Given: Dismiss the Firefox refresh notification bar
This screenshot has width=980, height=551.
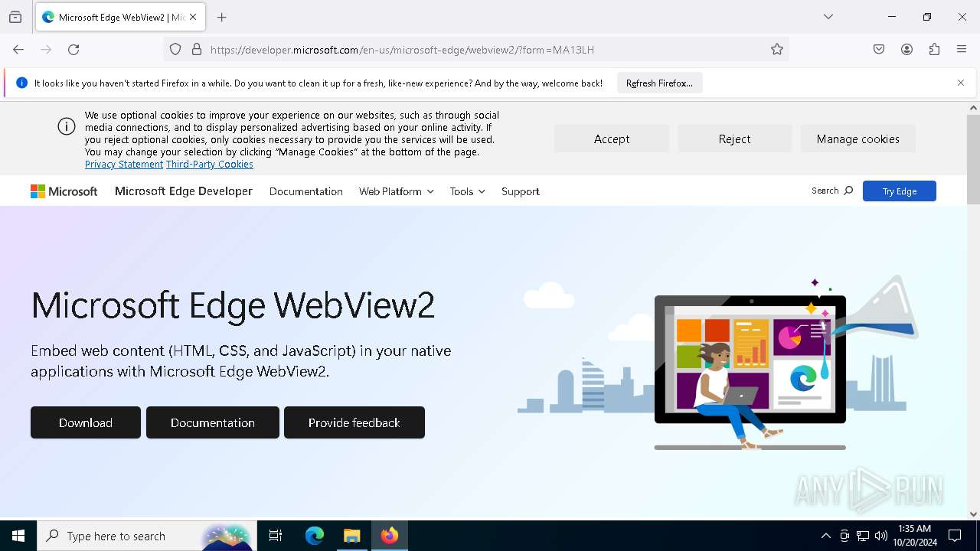Looking at the screenshot, I should point(961,83).
